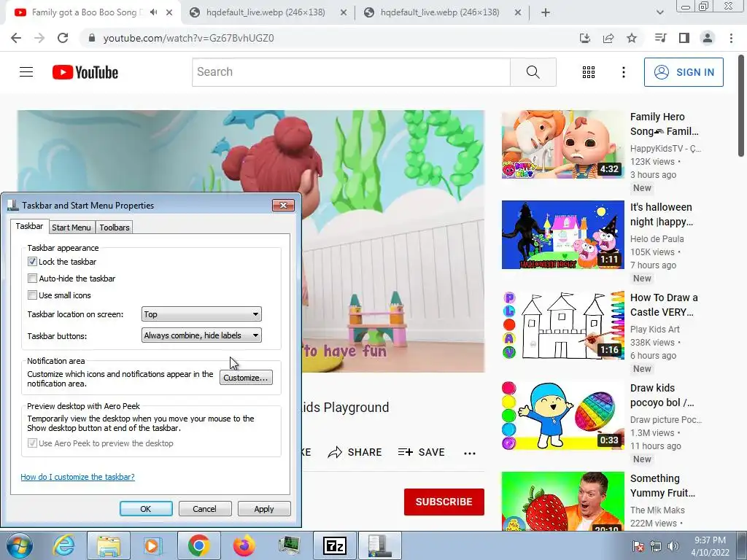The height and width of the screenshot is (560, 747).
Task: Select the Taskbar tab
Action: 29,226
